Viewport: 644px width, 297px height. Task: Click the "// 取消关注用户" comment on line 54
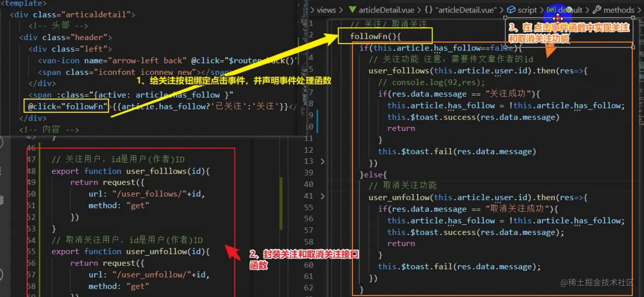coord(127,240)
